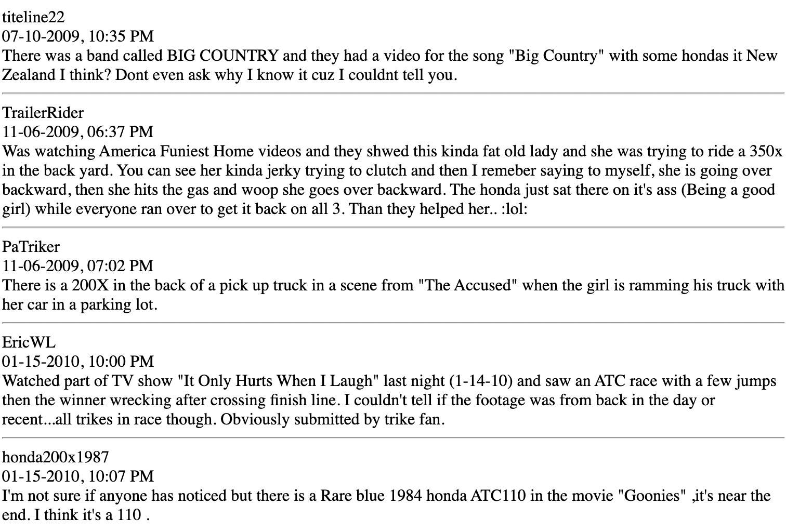Viewport: 786px width, 532px height.
Task: Click the username titeline22
Action: 34,17
